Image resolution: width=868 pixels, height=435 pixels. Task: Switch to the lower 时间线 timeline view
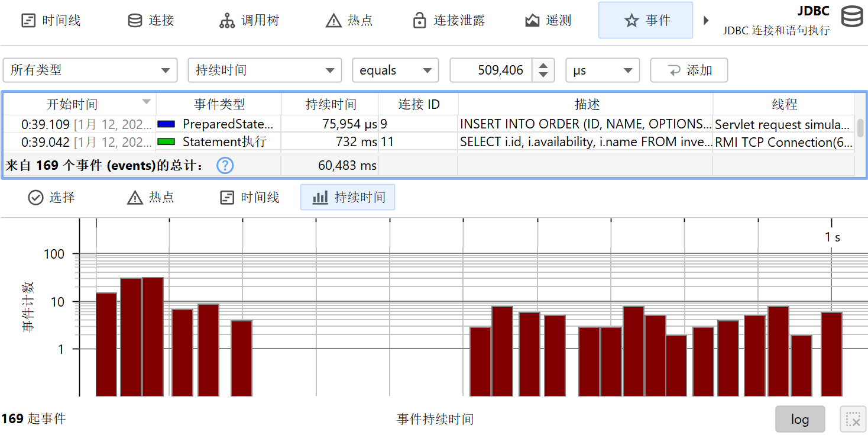(250, 198)
